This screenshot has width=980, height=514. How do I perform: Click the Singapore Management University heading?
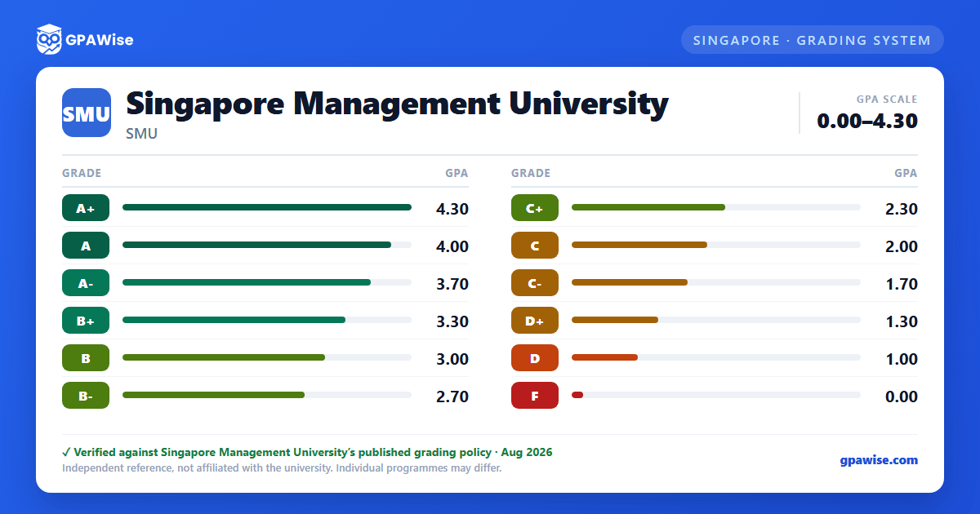397,104
